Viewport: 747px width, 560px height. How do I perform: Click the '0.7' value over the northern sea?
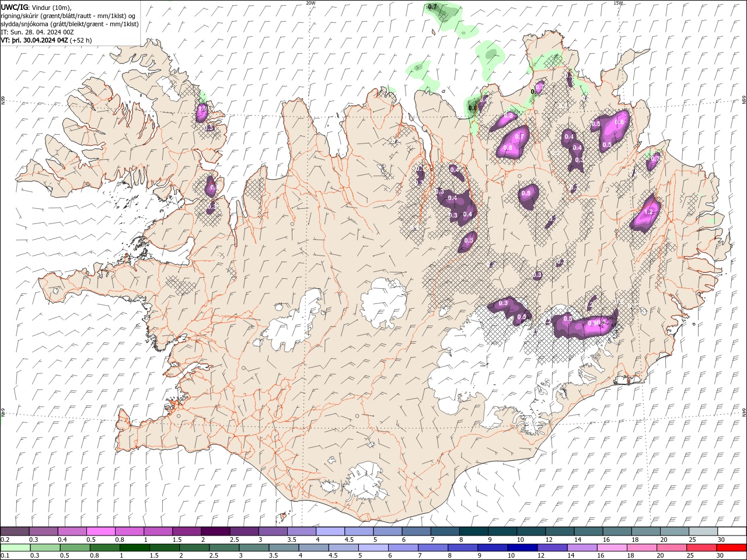[432, 6]
